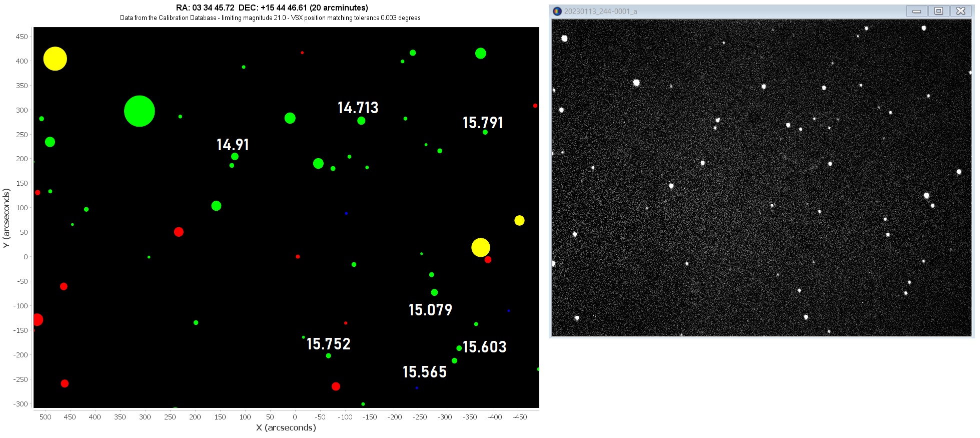Click the RA/DEC chart title text

coord(272,8)
